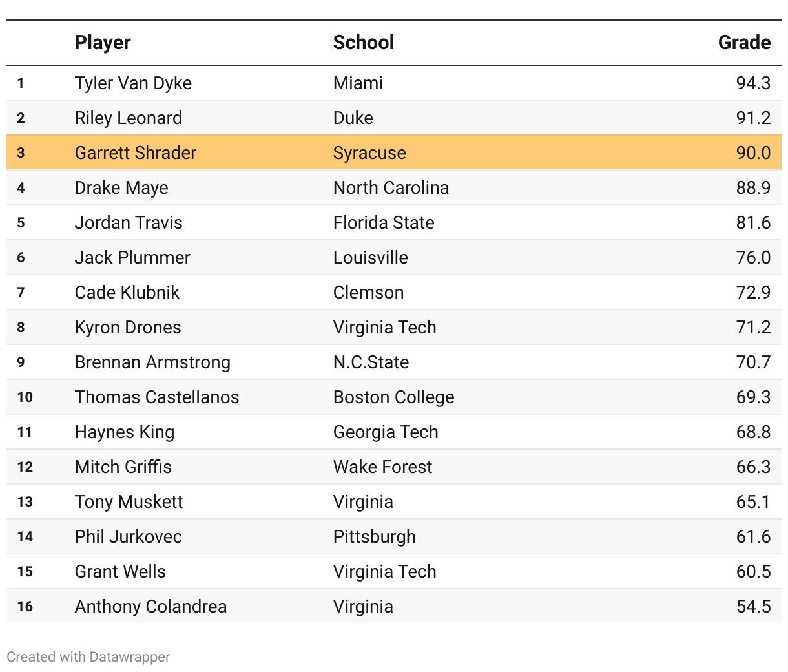
Task: Click the School column header
Action: click(x=363, y=43)
